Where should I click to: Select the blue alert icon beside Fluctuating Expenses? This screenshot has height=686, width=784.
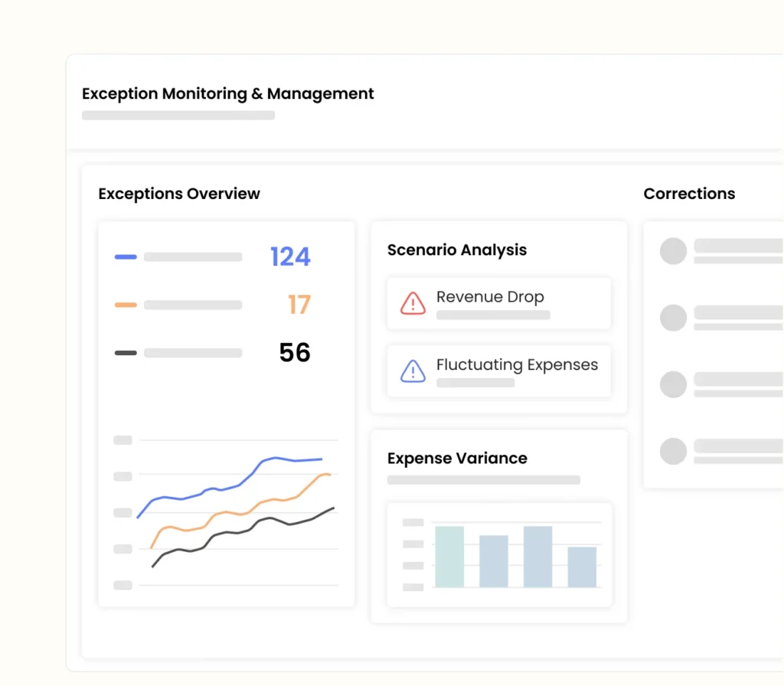click(413, 371)
